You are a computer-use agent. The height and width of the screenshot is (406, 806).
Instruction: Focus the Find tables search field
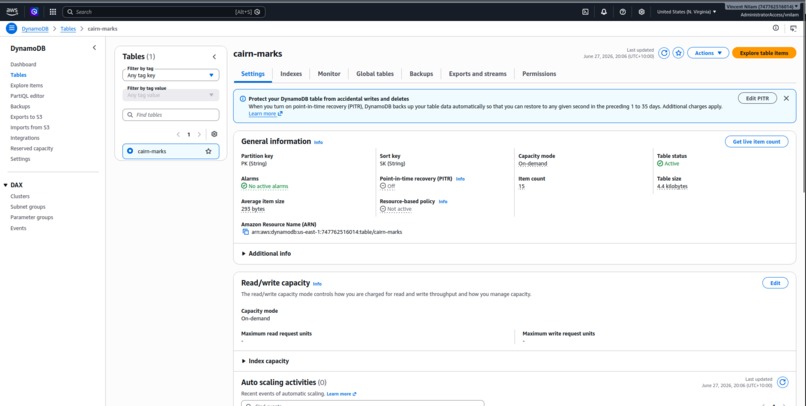(171, 115)
